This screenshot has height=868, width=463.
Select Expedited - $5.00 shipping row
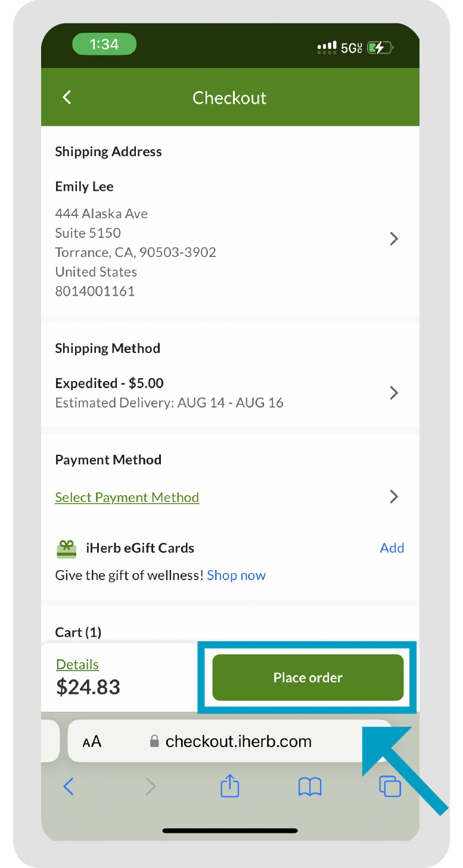pyautogui.click(x=229, y=392)
